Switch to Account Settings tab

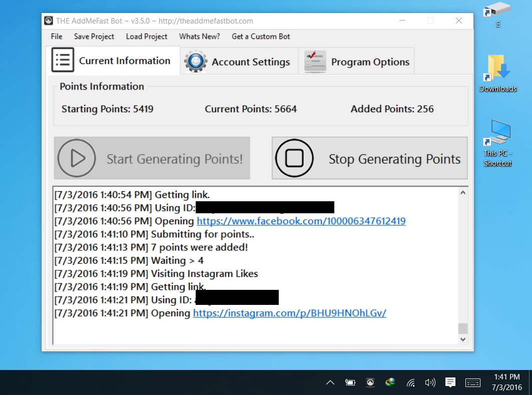(239, 62)
